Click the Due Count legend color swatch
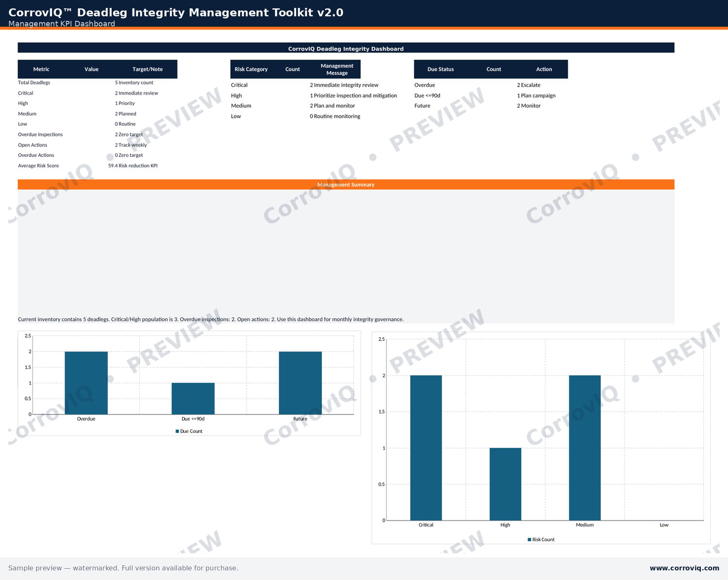 pyautogui.click(x=178, y=431)
